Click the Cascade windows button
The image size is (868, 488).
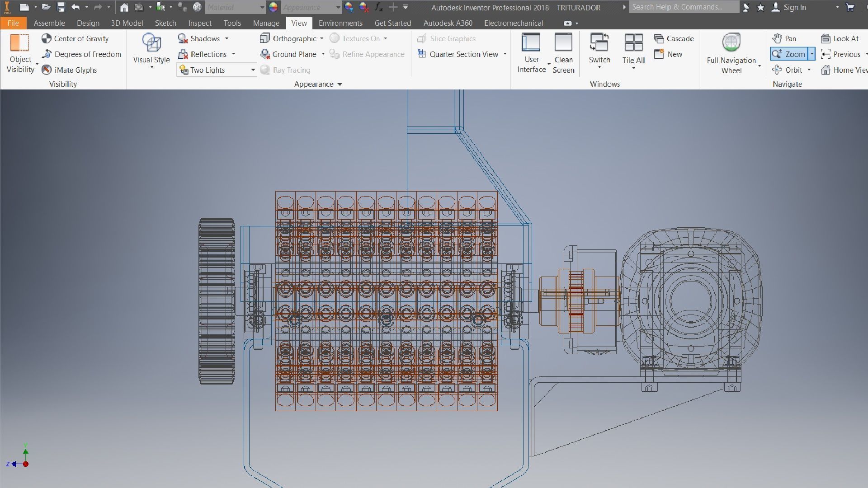click(674, 39)
